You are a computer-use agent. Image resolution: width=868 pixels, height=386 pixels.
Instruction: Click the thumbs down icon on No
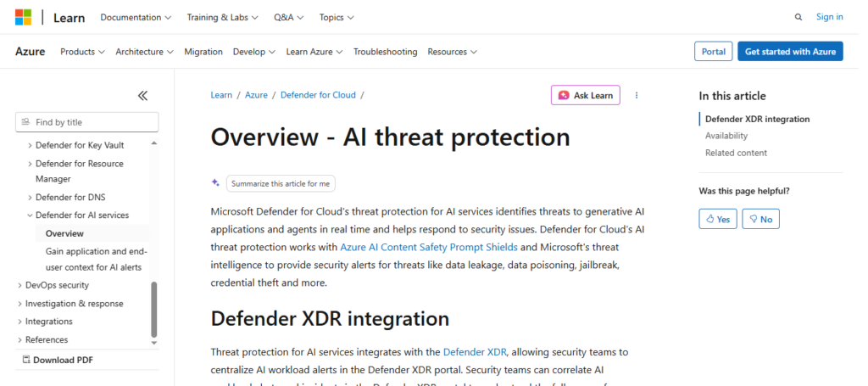tap(753, 220)
